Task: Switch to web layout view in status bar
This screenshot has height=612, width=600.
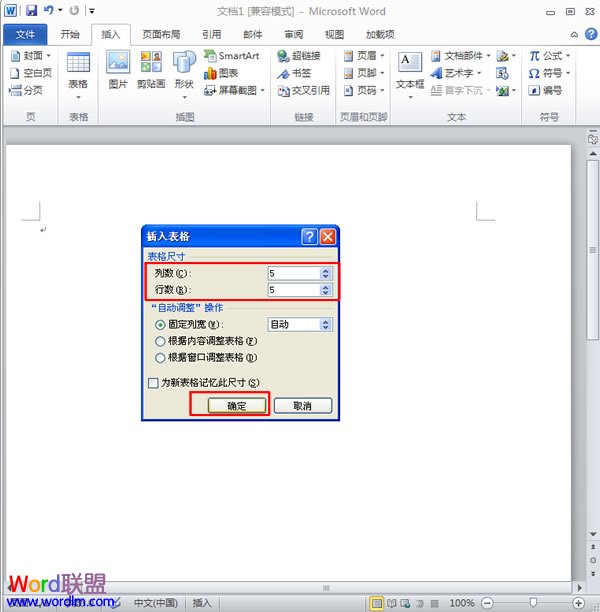Action: [405, 603]
